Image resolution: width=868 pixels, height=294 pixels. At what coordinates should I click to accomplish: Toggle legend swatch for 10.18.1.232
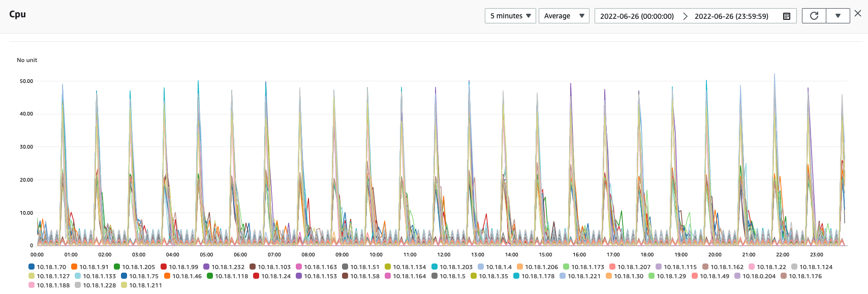[206, 267]
